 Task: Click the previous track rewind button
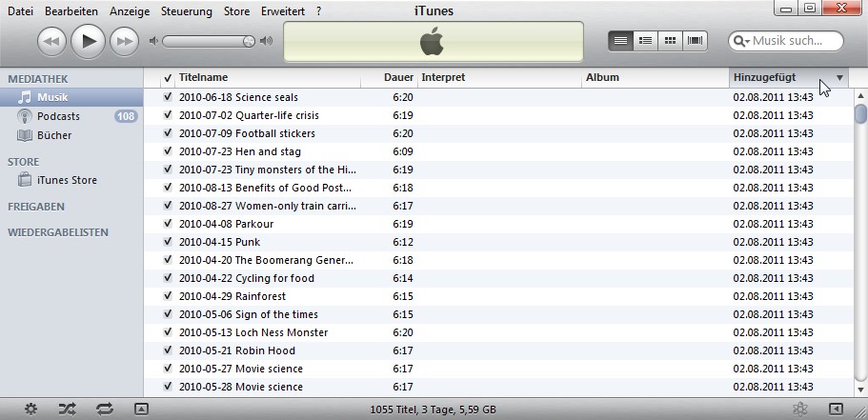(51, 42)
